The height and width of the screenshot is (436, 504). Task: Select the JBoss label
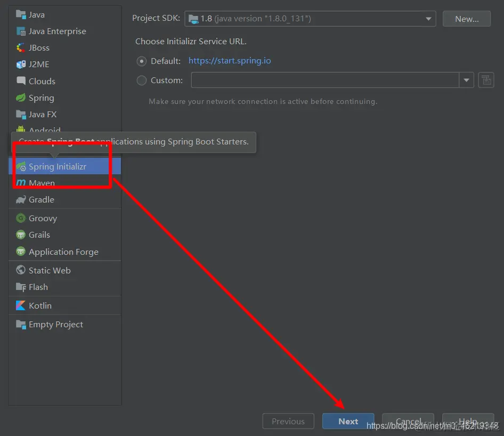click(x=39, y=48)
